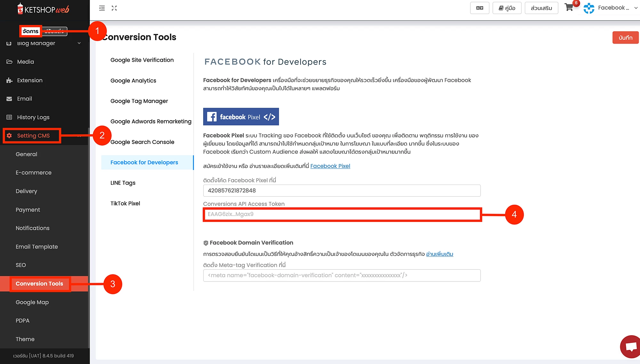Open the live chat bubble
The height and width of the screenshot is (364, 640).
pyautogui.click(x=630, y=347)
